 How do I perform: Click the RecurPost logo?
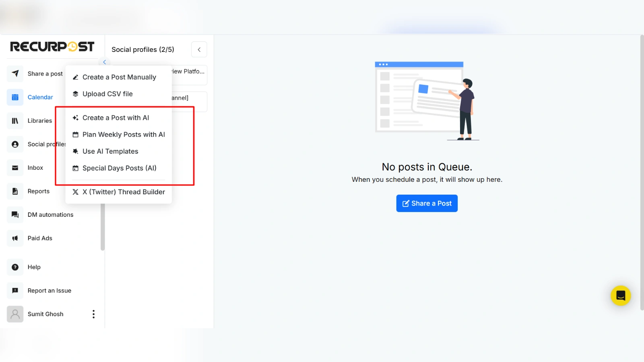[52, 47]
